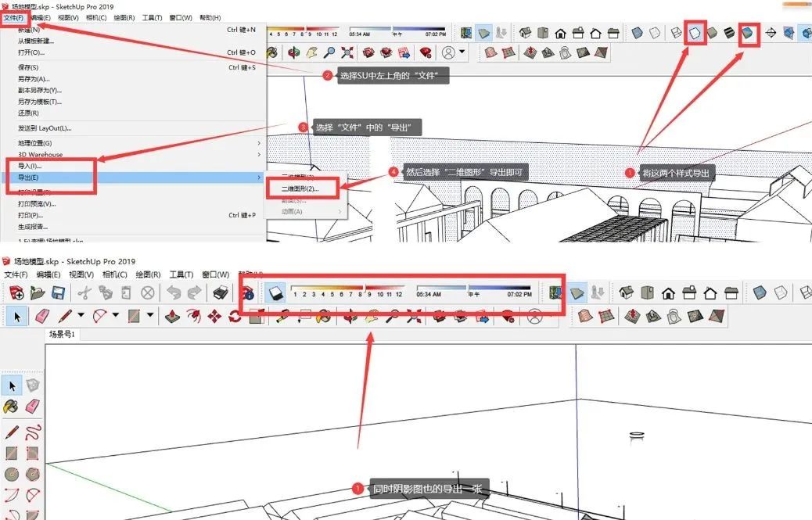Viewport: 812px width, 520px height.
Task: Toggle Back Edges style in window with 文件 menu open
Action: [x=655, y=33]
